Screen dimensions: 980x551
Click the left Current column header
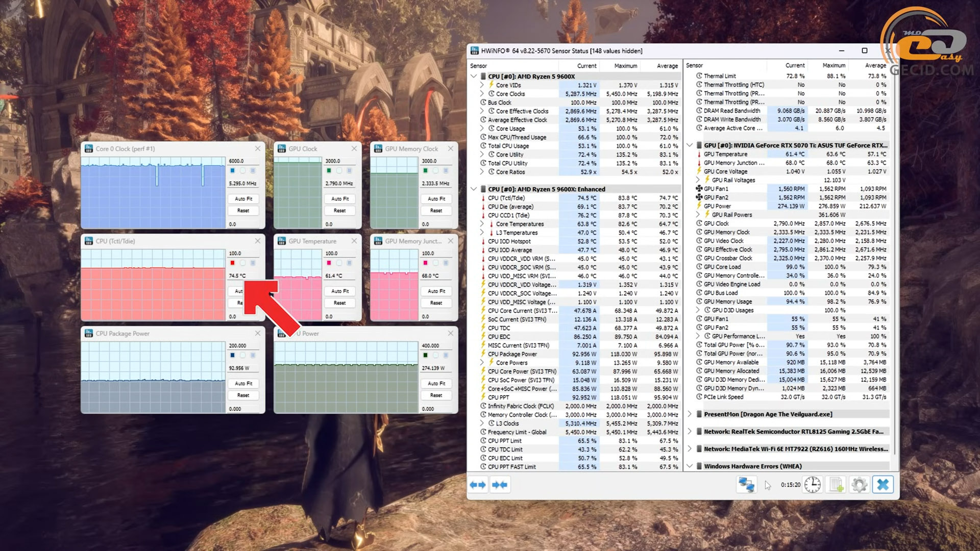click(579, 66)
